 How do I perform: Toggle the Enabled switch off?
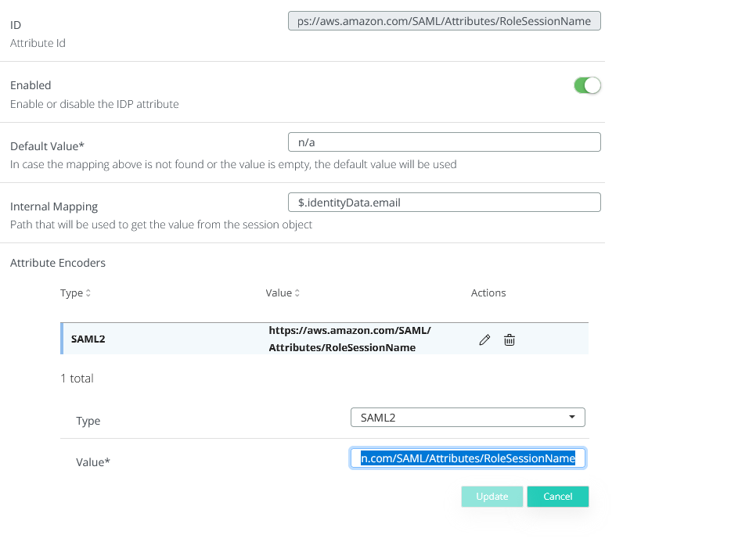[587, 85]
